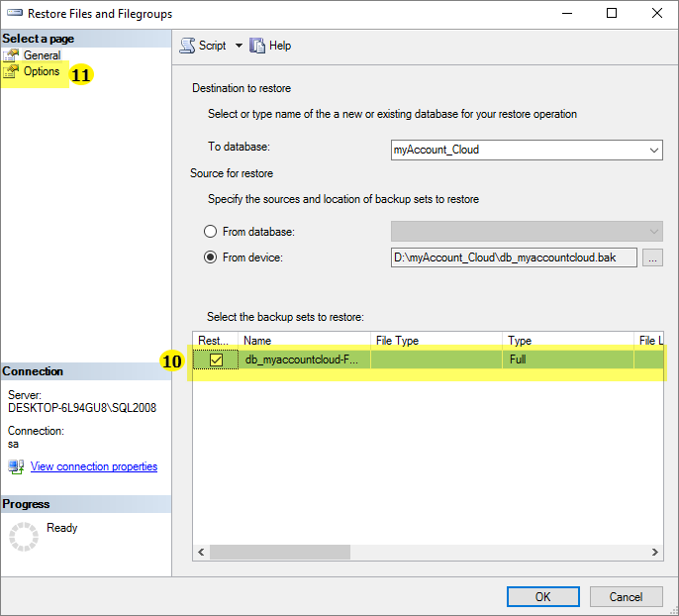Click the Rest... column header

(x=215, y=341)
